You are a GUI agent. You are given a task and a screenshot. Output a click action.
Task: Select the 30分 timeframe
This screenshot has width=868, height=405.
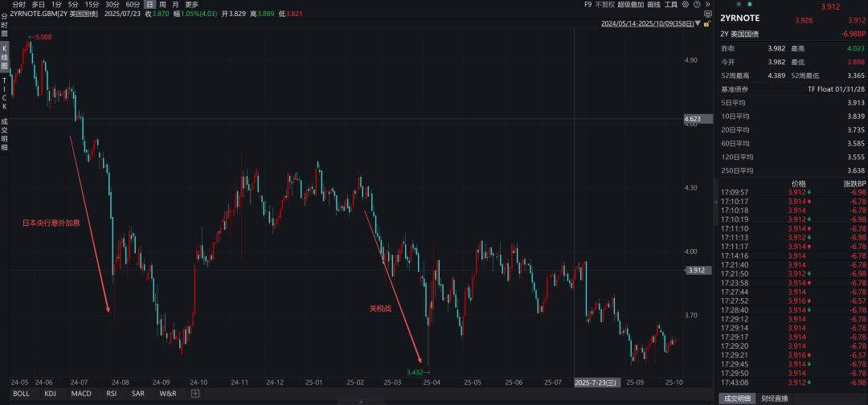coord(113,5)
